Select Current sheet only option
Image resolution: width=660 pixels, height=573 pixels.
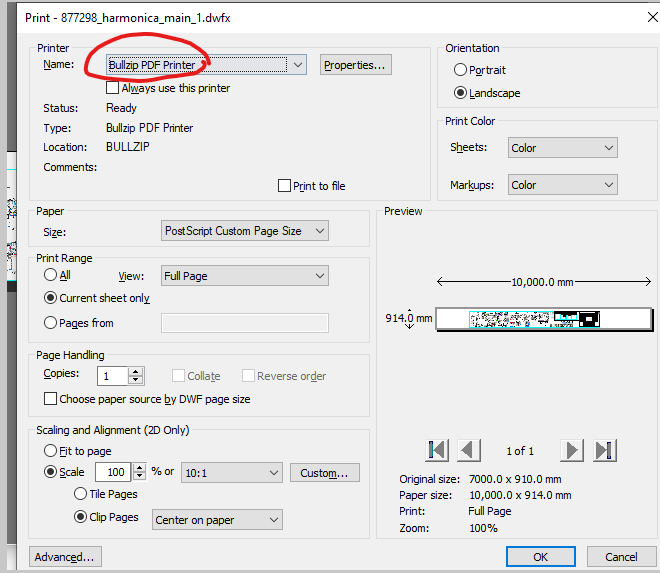50,298
